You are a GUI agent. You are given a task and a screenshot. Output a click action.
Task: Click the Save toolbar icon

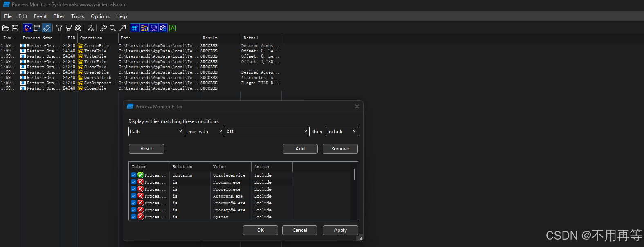(x=15, y=28)
